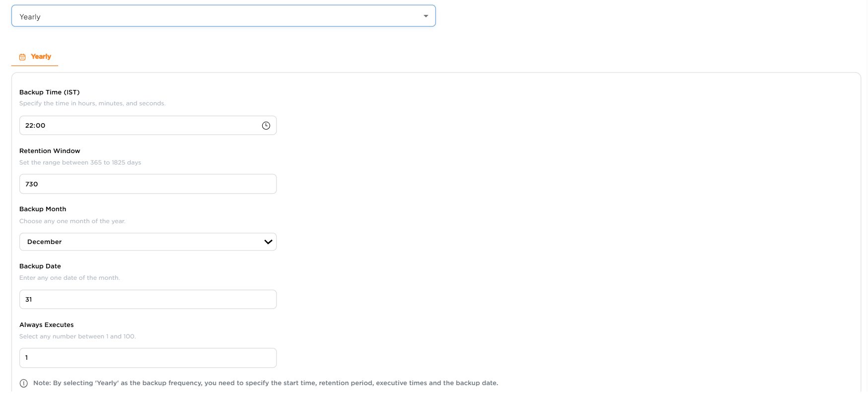
Task: Click the info icon beside the Note
Action: click(24, 383)
